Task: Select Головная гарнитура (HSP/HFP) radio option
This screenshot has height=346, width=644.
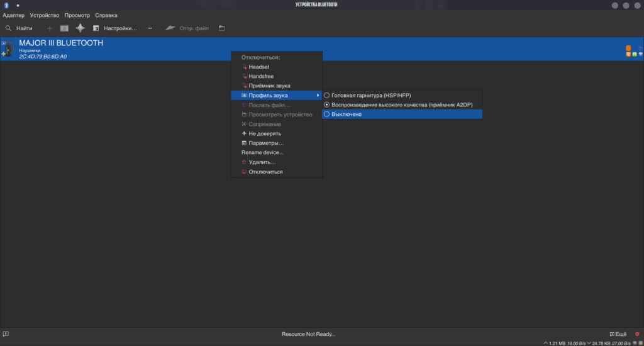Action: (x=402, y=96)
